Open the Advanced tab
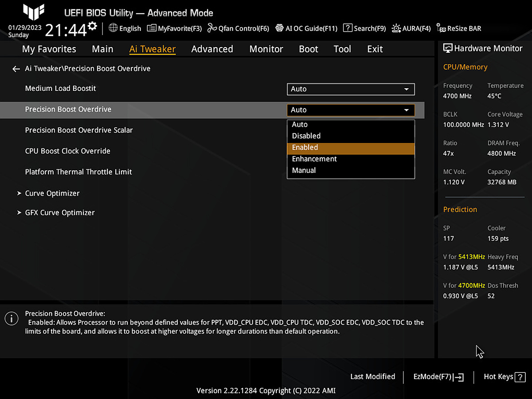Image resolution: width=532 pixels, height=399 pixels. [x=212, y=49]
